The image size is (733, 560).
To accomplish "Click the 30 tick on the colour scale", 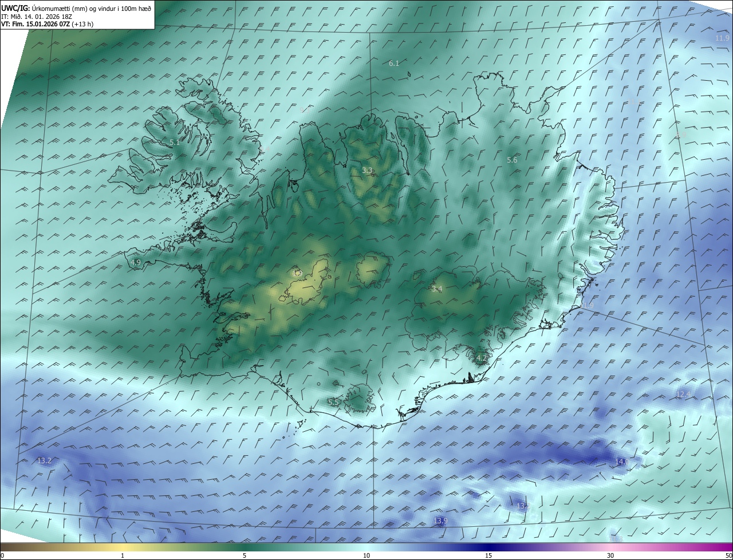I will pyautogui.click(x=610, y=555).
